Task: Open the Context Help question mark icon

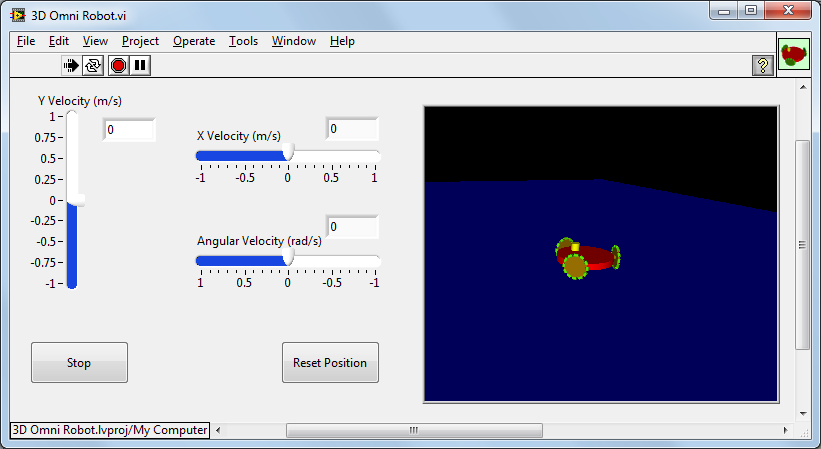Action: point(762,65)
